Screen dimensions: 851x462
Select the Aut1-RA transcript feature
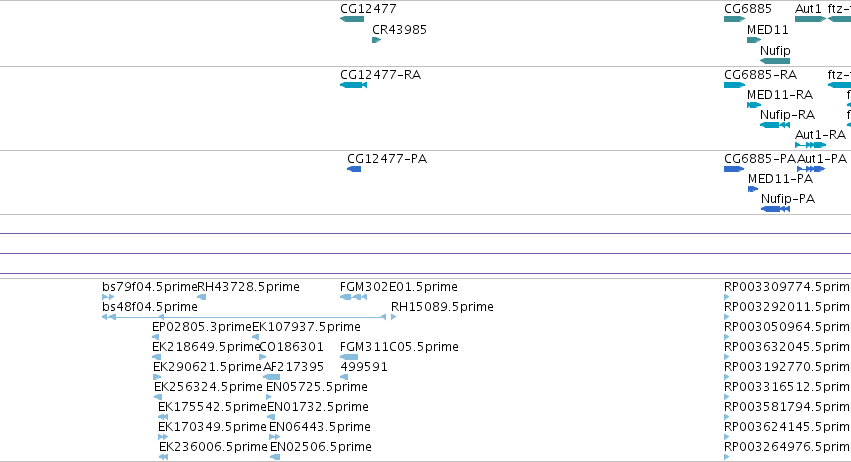pyautogui.click(x=810, y=145)
